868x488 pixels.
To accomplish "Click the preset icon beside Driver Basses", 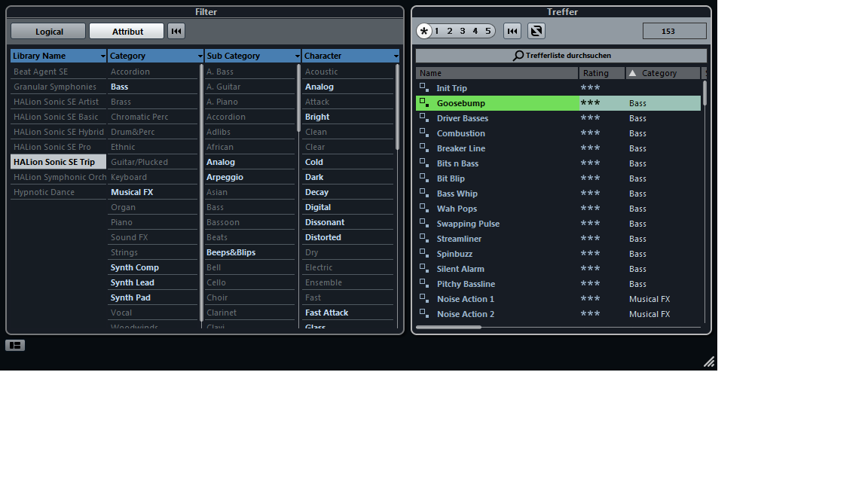I will click(x=424, y=117).
